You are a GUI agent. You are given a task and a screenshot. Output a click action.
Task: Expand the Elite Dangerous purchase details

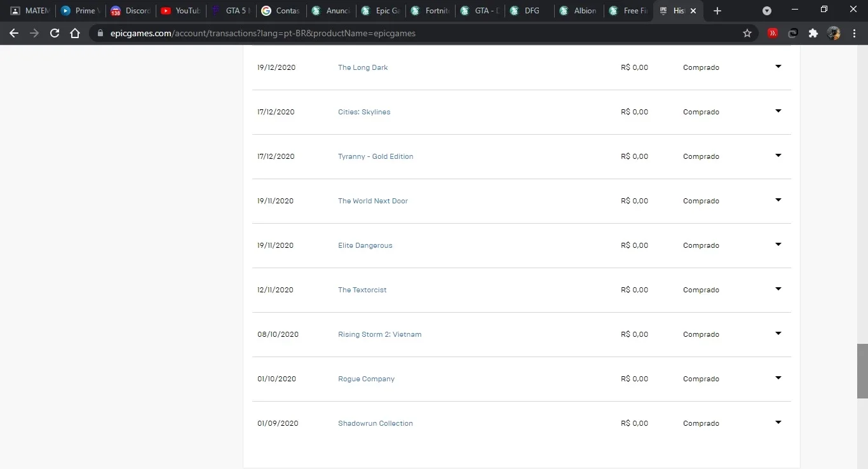click(x=778, y=245)
